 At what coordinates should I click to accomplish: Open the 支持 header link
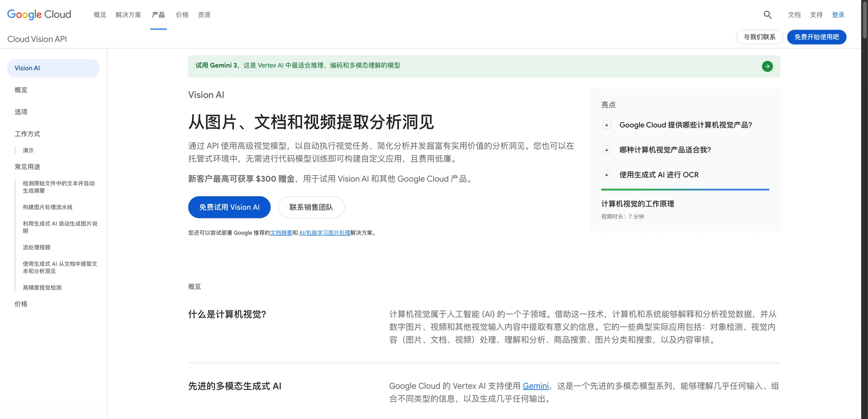pyautogui.click(x=816, y=15)
